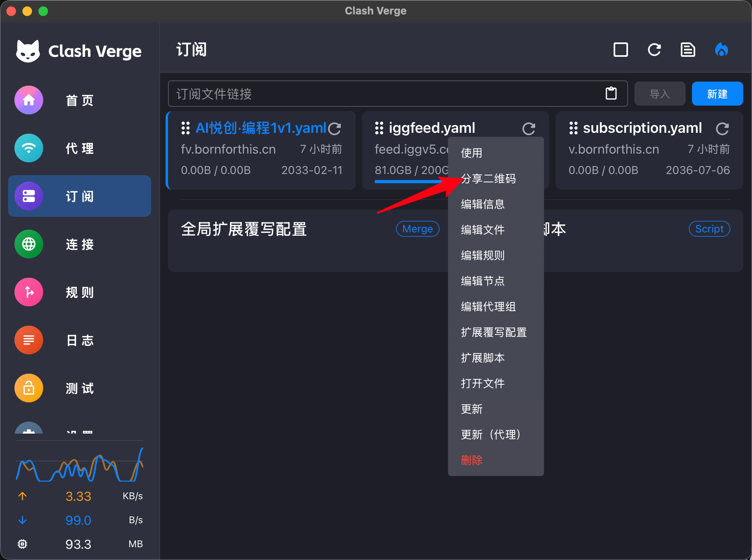Select the subscription.yaml profile card
The width and height of the screenshot is (752, 560).
[649, 150]
